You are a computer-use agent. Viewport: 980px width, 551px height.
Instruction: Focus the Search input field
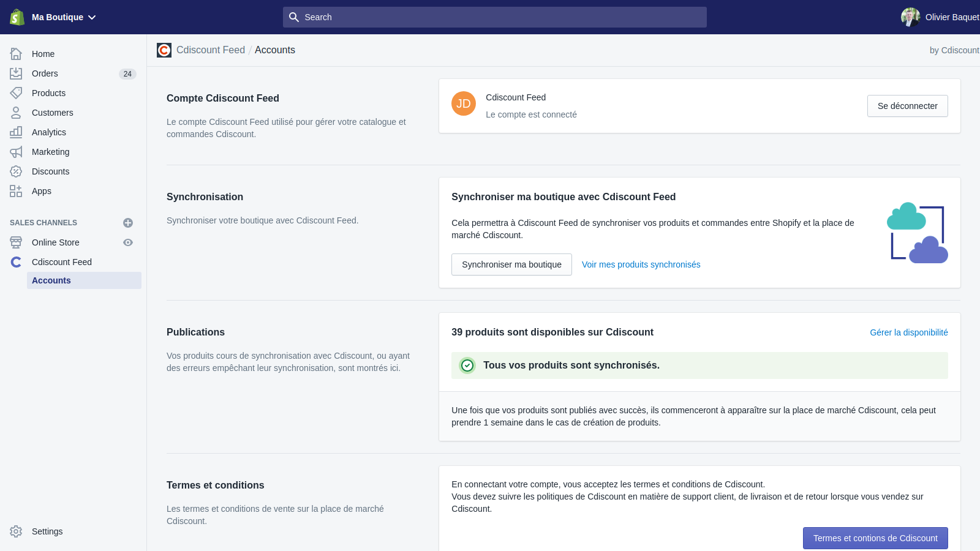495,17
